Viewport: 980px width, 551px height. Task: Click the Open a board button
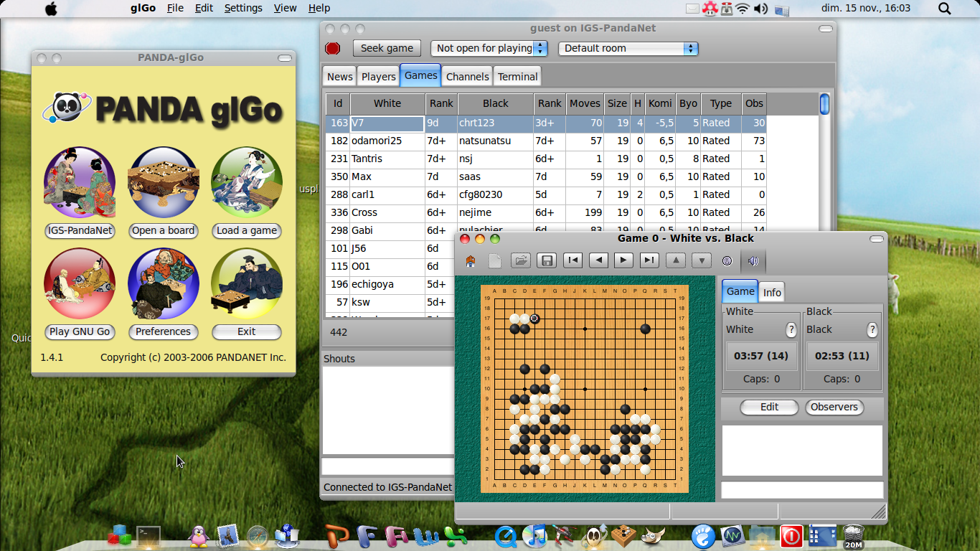click(164, 230)
